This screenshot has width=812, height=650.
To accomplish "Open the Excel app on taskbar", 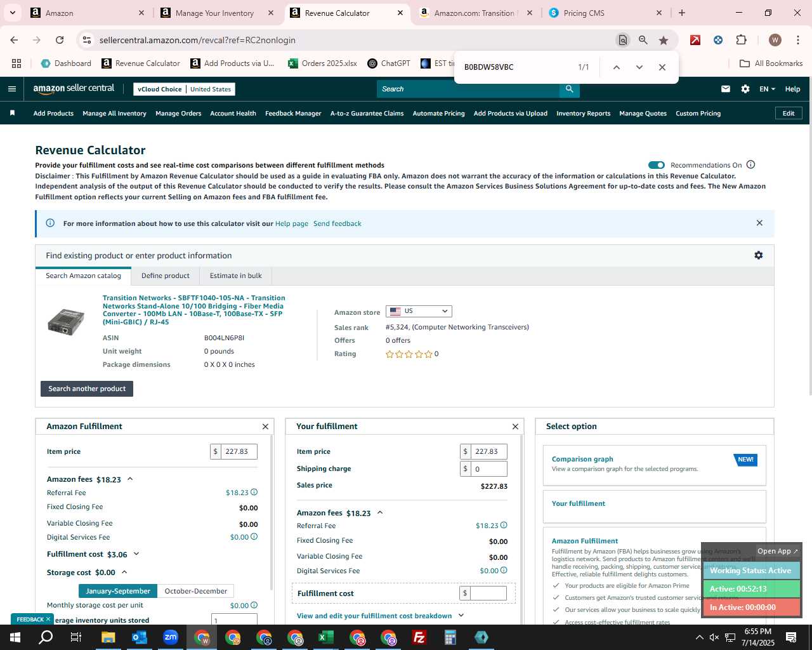I will pos(325,637).
